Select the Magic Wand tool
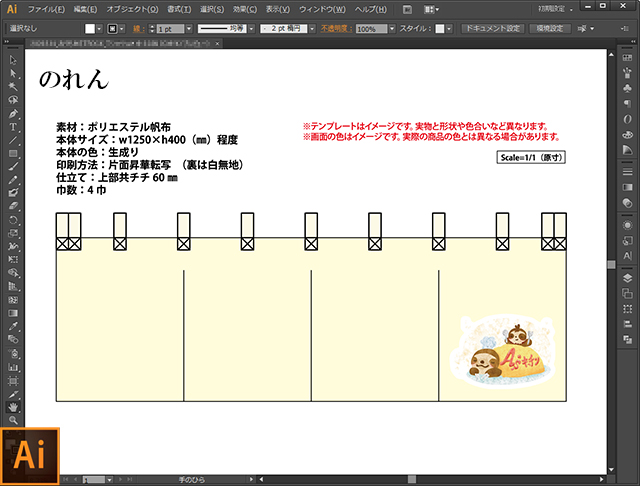Image resolution: width=640 pixels, height=486 pixels. [13, 87]
